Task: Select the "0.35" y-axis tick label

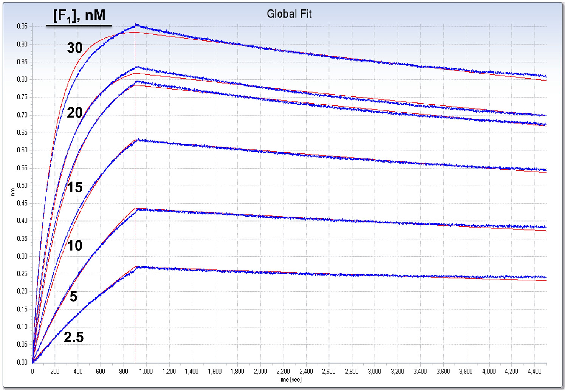Action: coord(22,239)
